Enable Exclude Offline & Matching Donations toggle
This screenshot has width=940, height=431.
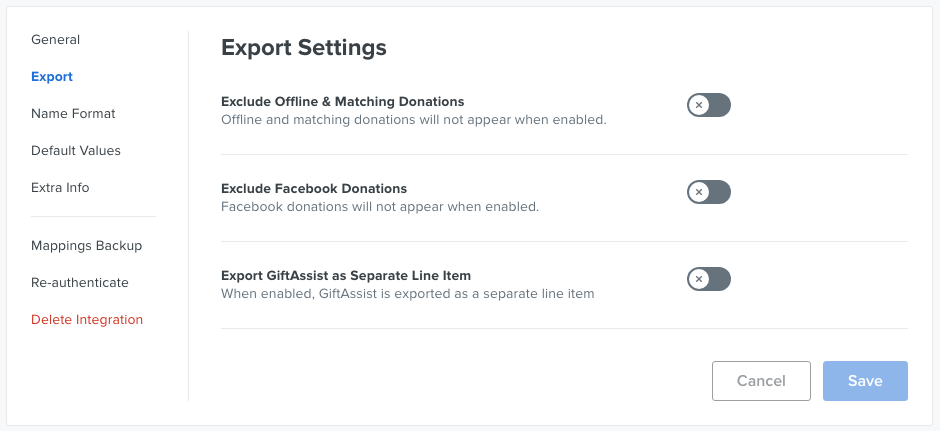pos(709,105)
